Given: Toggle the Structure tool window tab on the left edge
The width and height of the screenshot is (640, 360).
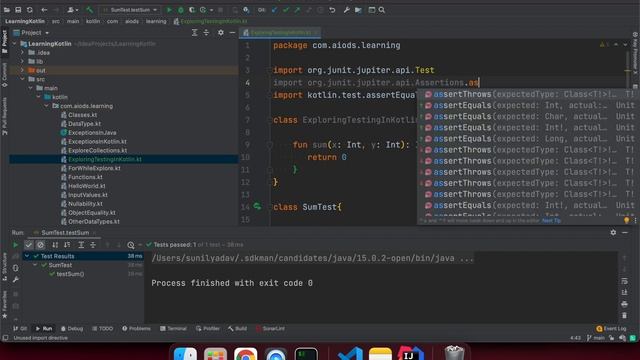Looking at the screenshot, I should click(4, 267).
